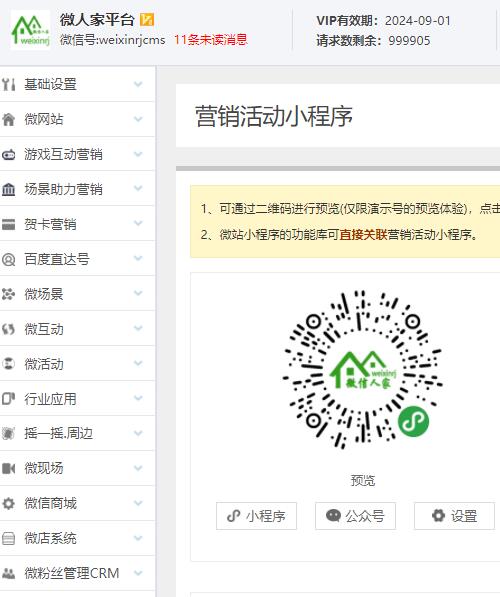Screen dimensions: 500x597
Task: Click the card icon for 贺卡营销
Action: click(8, 224)
